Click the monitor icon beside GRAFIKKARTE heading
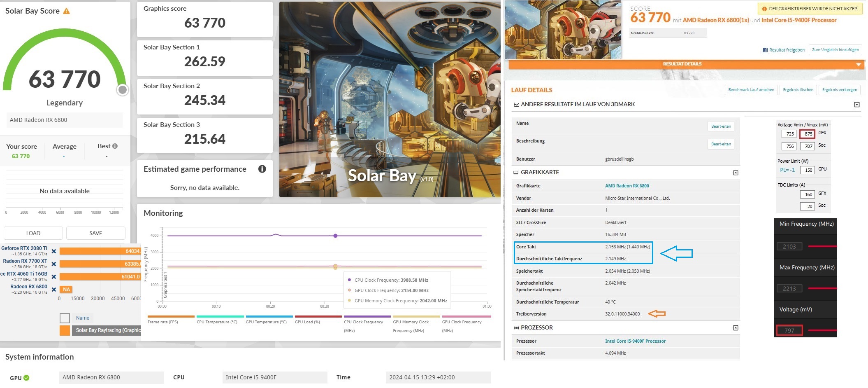The image size is (868, 388). click(516, 173)
